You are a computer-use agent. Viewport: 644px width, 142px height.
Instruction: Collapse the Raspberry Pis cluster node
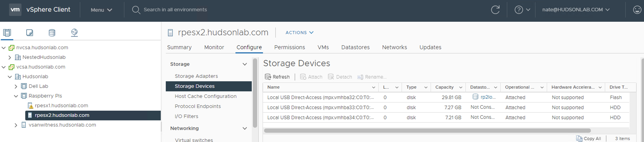16,96
